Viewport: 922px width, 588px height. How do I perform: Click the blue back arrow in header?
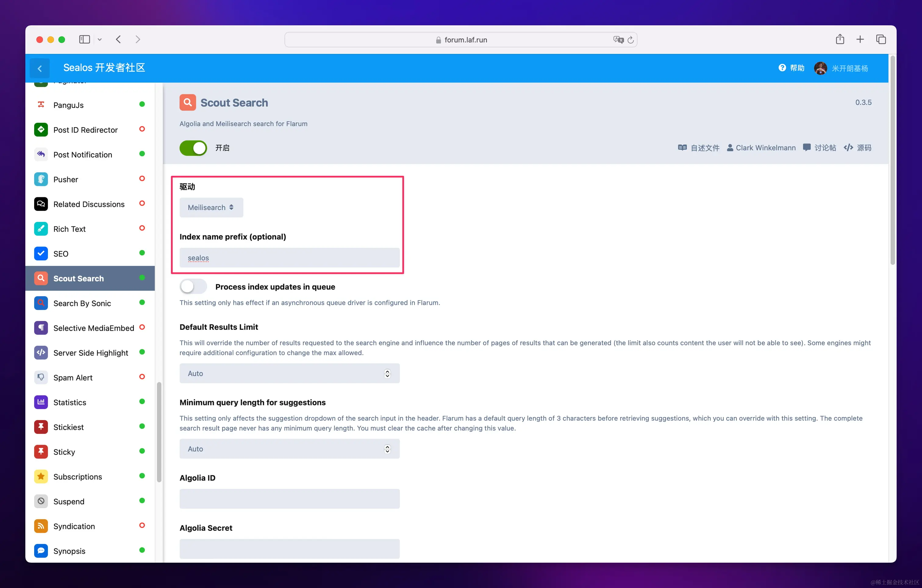[40, 69]
